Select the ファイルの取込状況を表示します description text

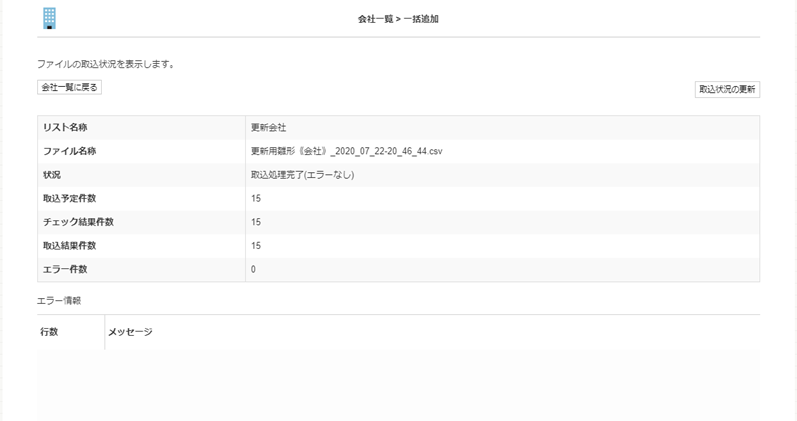point(106,65)
